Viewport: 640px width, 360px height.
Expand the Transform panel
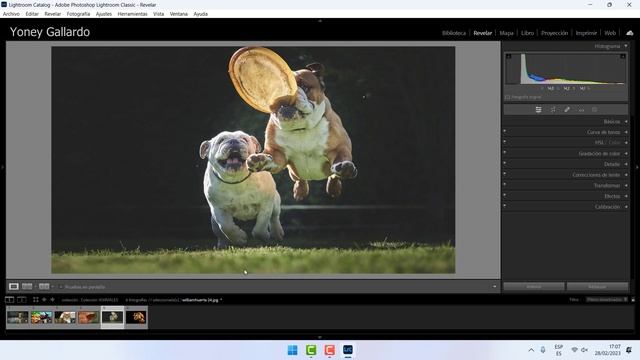(626, 185)
